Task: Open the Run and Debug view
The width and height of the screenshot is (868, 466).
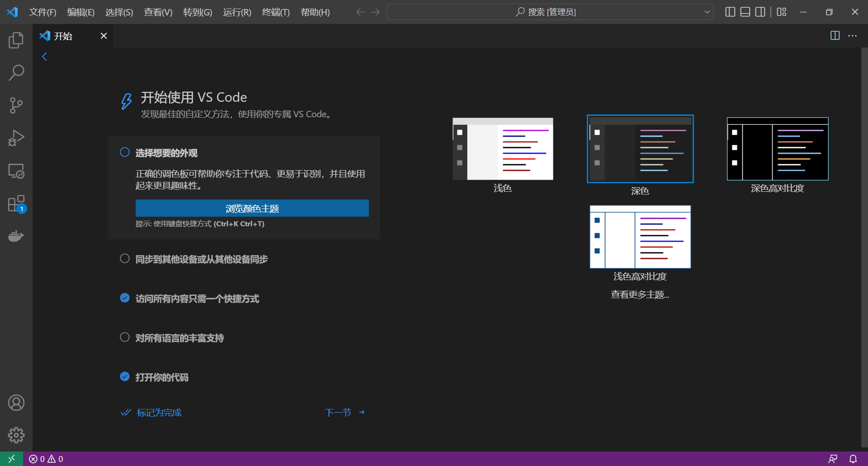Action: [16, 138]
